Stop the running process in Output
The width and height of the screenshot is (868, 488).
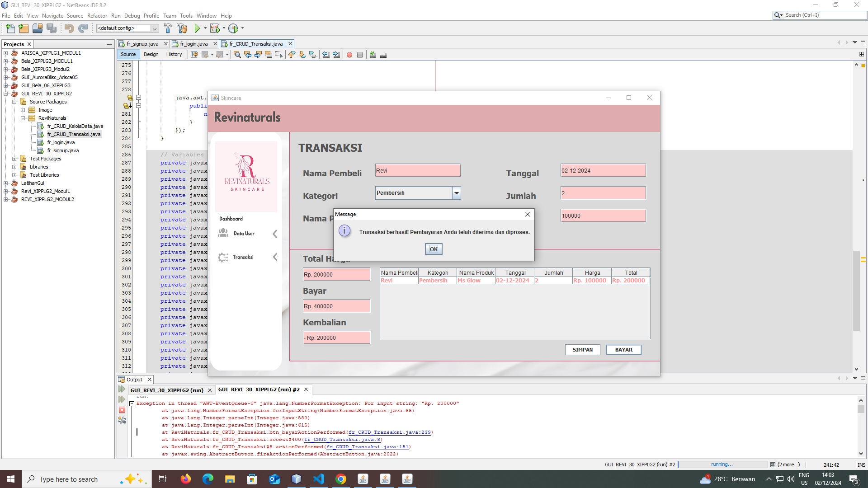point(122,410)
